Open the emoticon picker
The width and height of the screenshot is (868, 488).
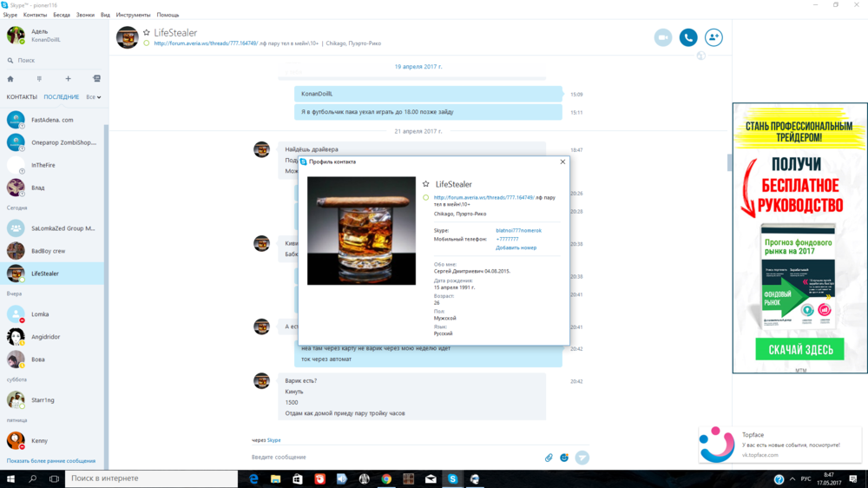(x=564, y=458)
